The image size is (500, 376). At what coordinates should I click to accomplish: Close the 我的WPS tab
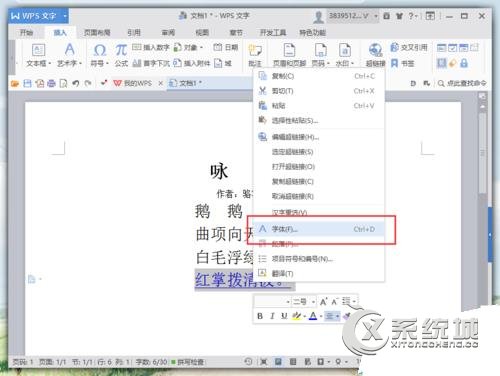(x=160, y=83)
